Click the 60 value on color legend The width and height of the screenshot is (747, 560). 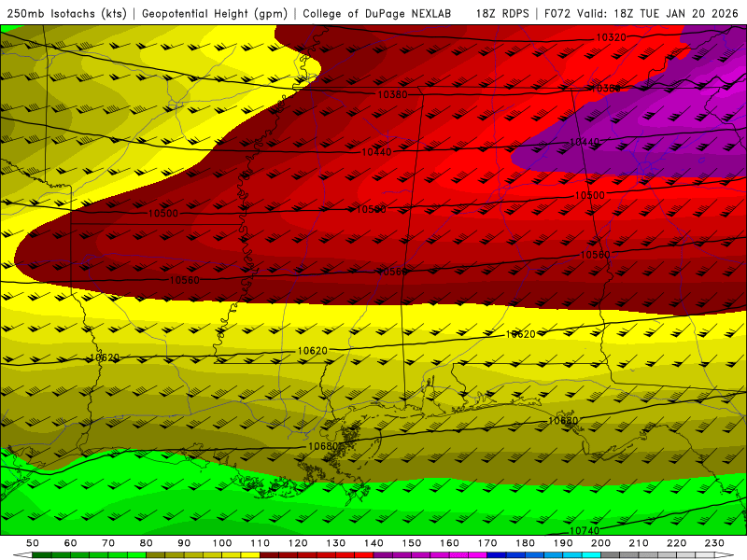(71, 543)
